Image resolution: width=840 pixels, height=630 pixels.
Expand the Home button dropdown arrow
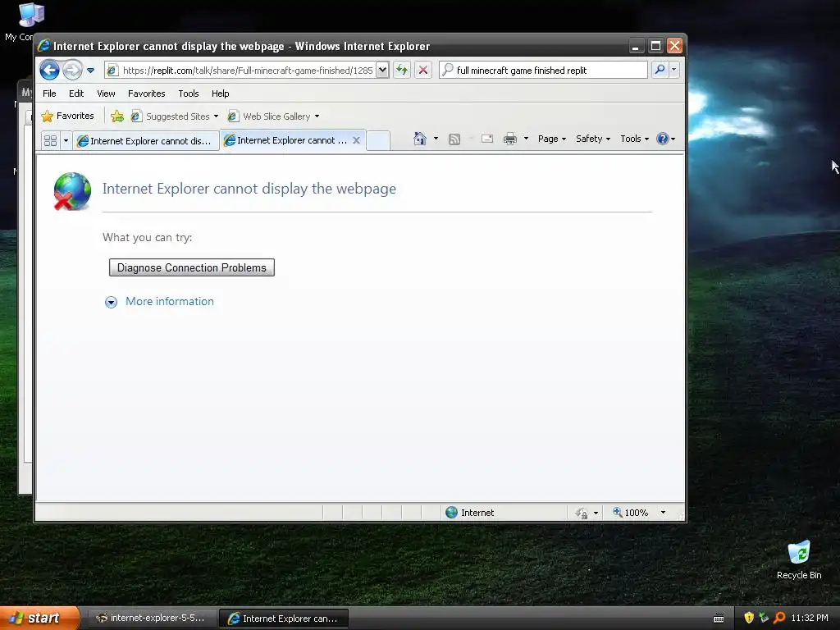click(x=436, y=139)
